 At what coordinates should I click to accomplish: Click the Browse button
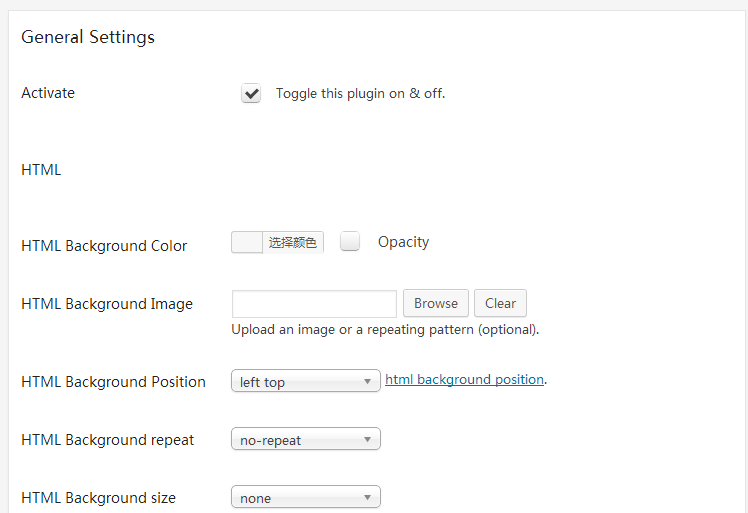pos(436,304)
